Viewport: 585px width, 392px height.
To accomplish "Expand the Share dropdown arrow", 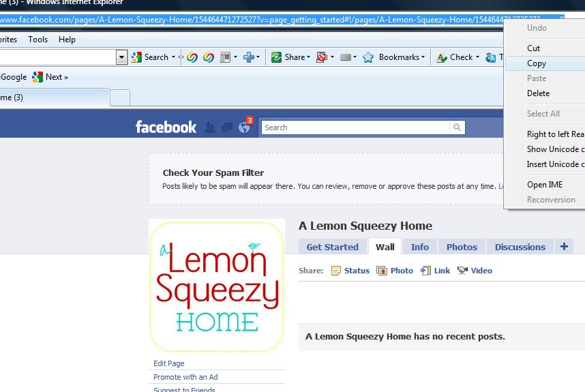I will point(309,57).
